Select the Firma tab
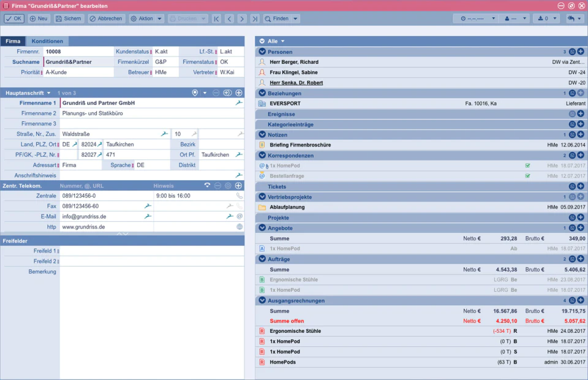The height and width of the screenshot is (380, 588). [13, 41]
